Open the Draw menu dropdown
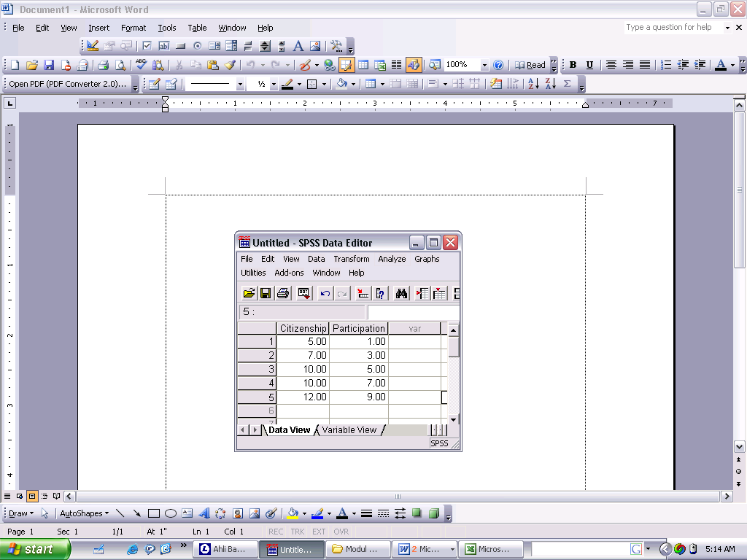 point(21,513)
